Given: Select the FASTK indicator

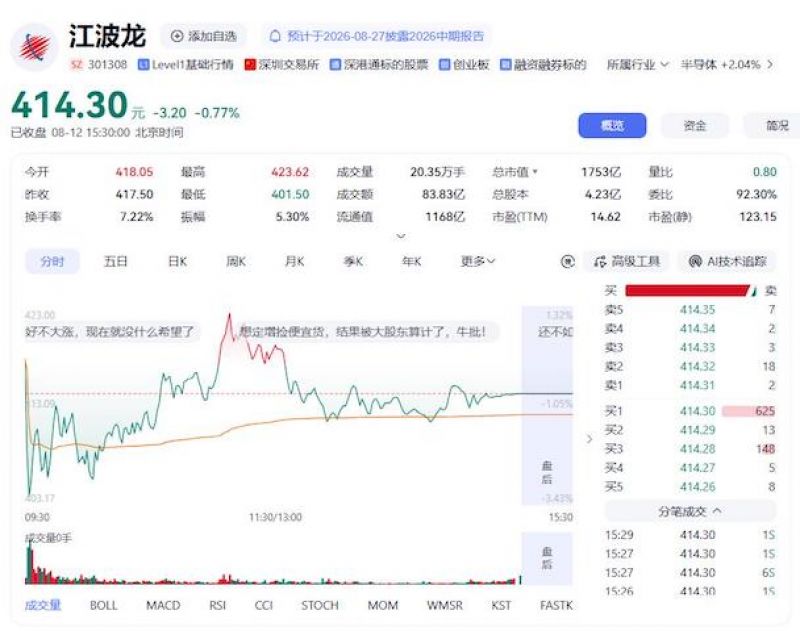Looking at the screenshot, I should (x=556, y=605).
